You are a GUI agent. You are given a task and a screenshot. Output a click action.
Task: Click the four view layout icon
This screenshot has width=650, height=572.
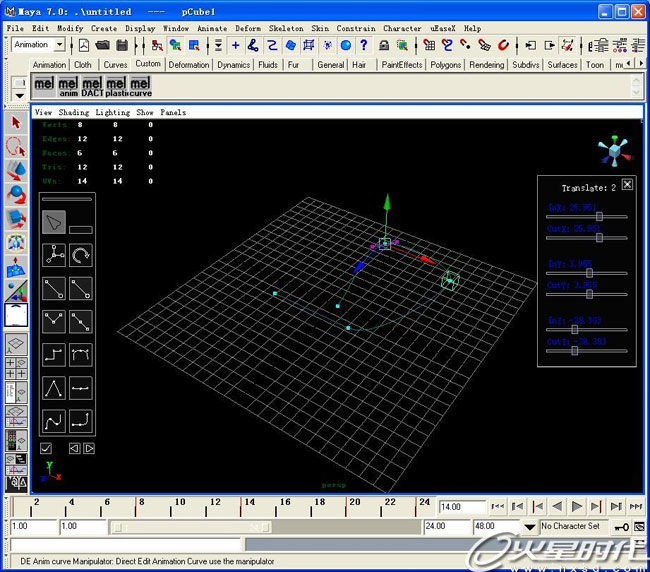(x=16, y=368)
